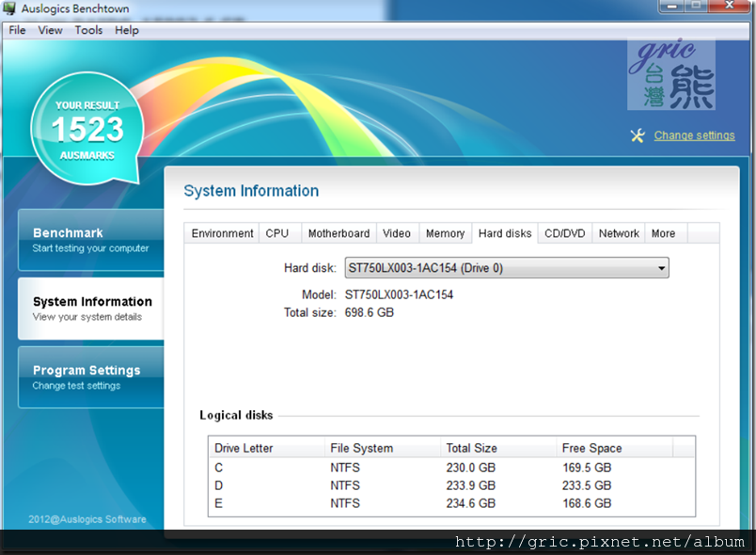Sort by the File System column header

383,448
